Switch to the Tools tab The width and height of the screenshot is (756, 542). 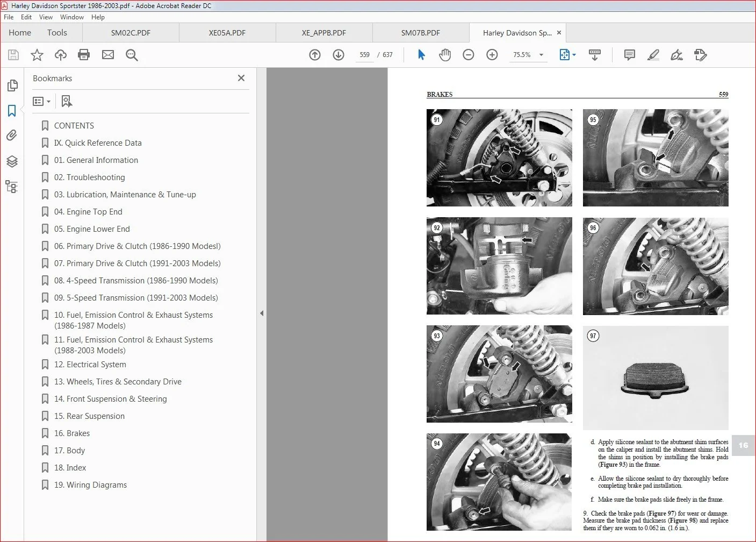[57, 33]
